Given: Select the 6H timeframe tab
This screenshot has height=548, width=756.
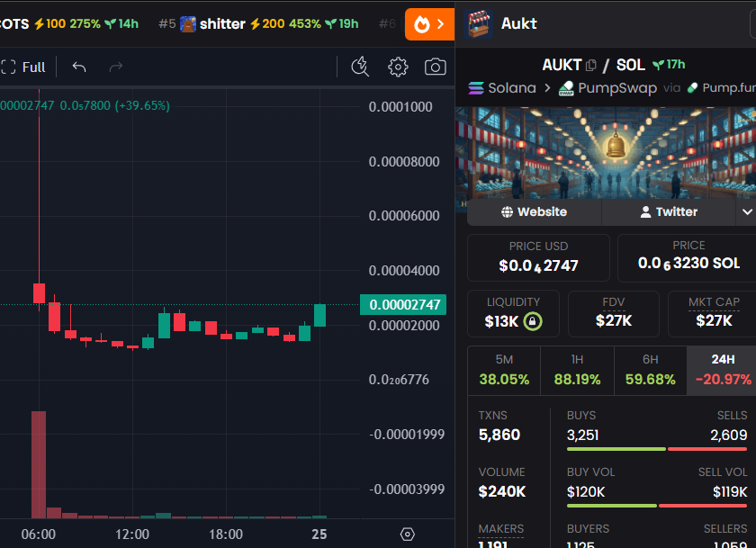Looking at the screenshot, I should (x=651, y=370).
